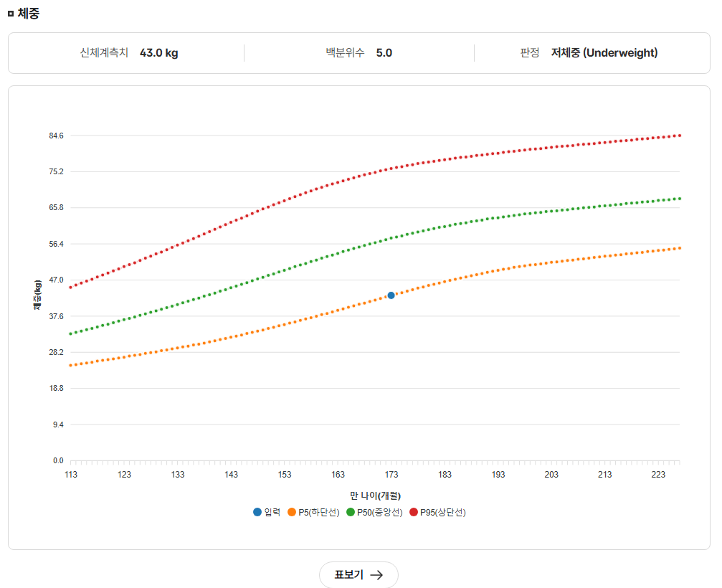
Task: Click the green P50 legend circle
Action: point(351,512)
